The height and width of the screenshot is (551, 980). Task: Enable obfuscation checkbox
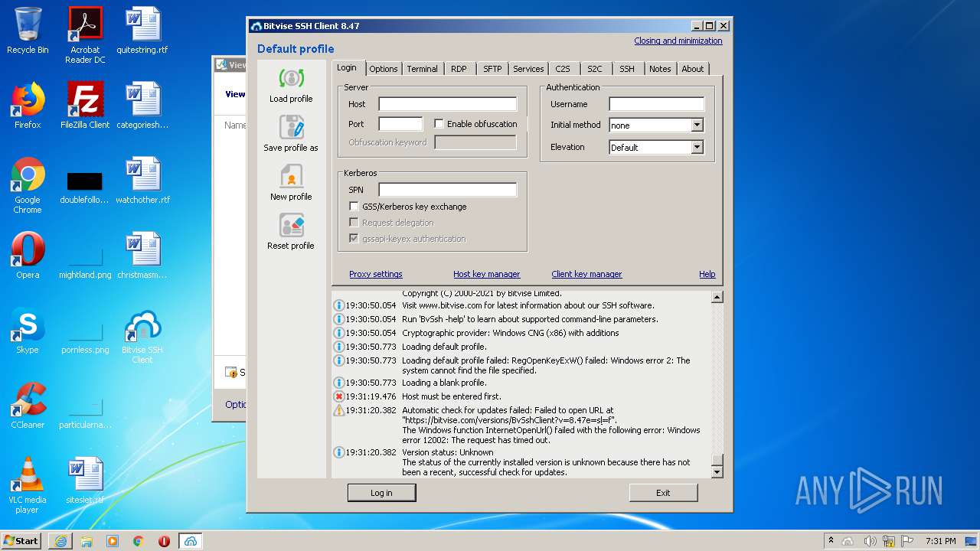439,123
